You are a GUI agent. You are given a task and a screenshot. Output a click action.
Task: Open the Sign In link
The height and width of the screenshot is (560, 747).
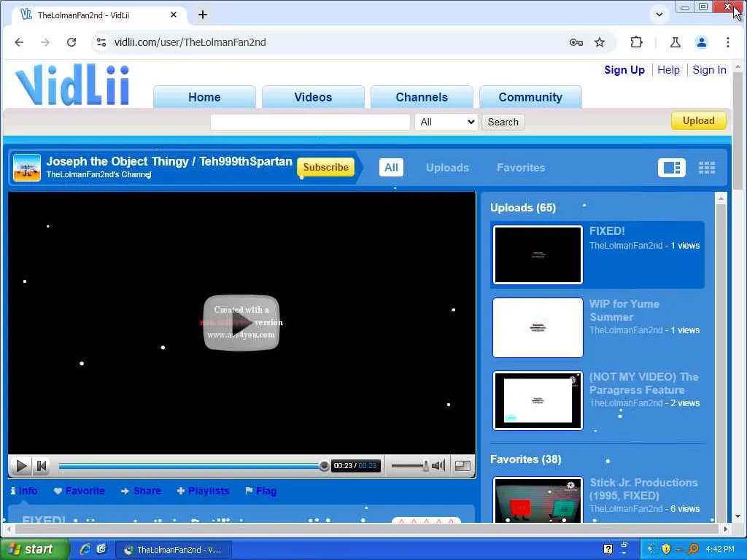pos(709,70)
